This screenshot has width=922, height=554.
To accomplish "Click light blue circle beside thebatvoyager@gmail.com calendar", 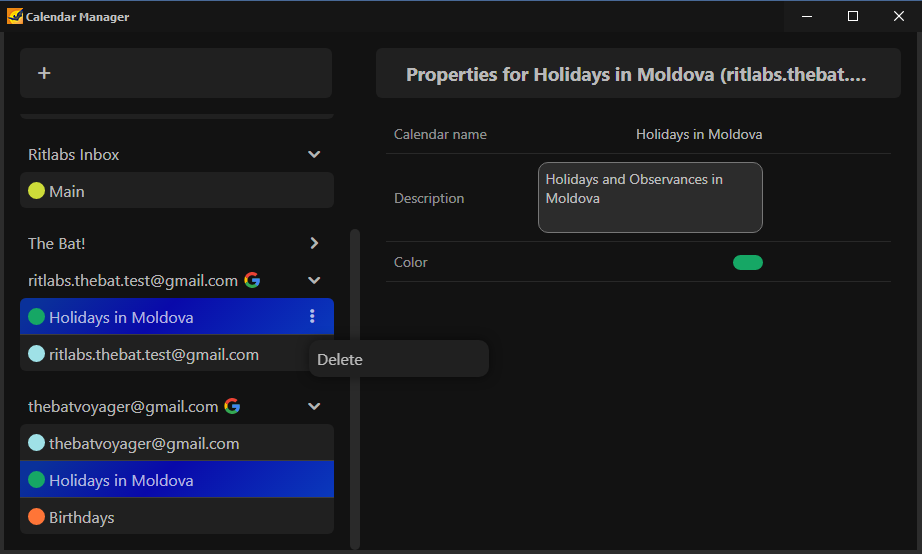I will tap(36, 443).
